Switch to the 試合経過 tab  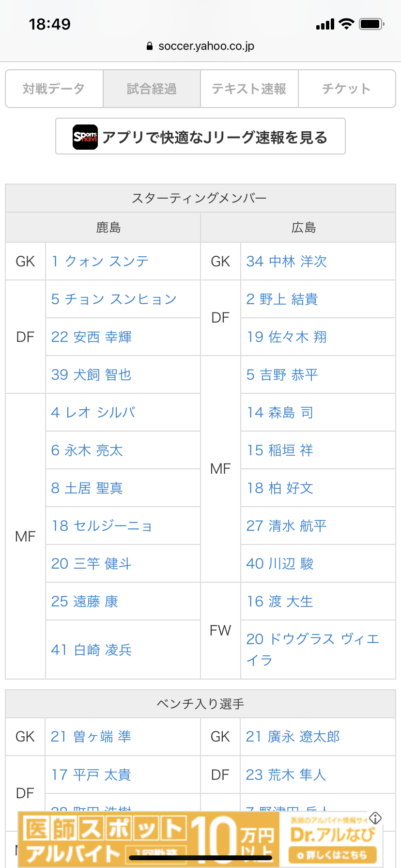(x=152, y=89)
